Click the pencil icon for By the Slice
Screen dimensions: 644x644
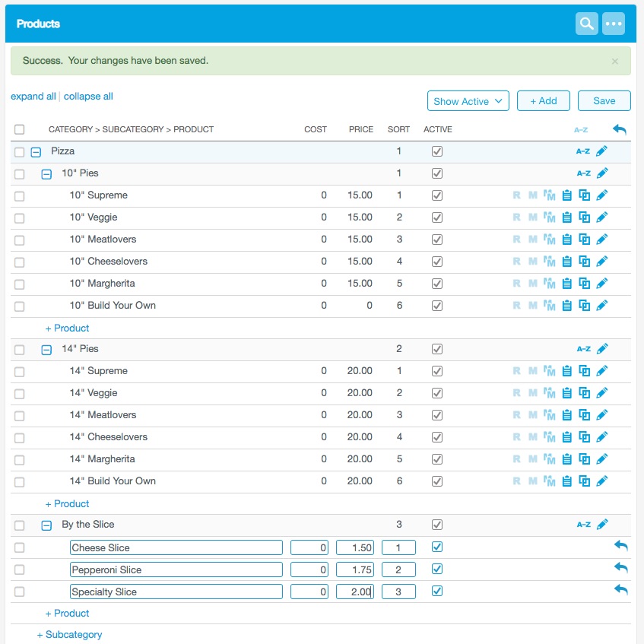602,524
